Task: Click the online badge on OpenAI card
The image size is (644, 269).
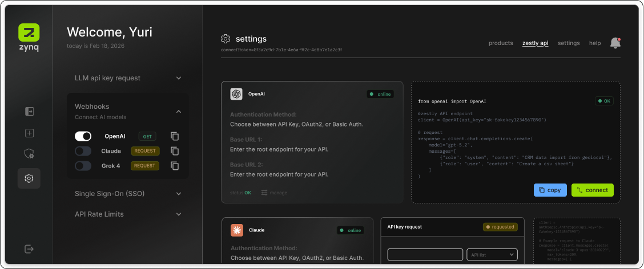Action: click(x=380, y=94)
